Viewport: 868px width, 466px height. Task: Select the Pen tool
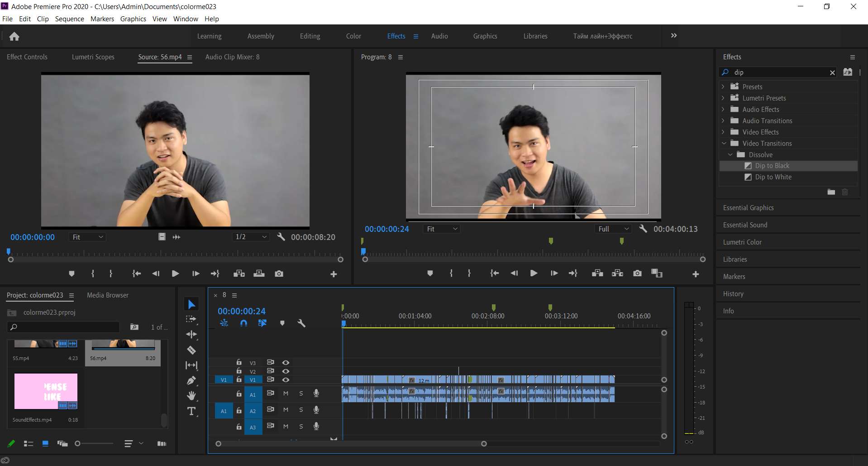191,380
